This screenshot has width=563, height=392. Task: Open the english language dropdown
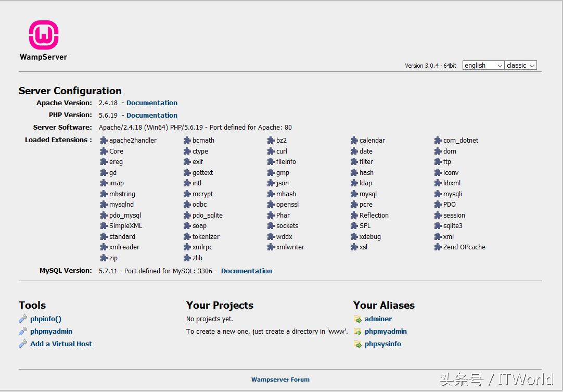[483, 66]
